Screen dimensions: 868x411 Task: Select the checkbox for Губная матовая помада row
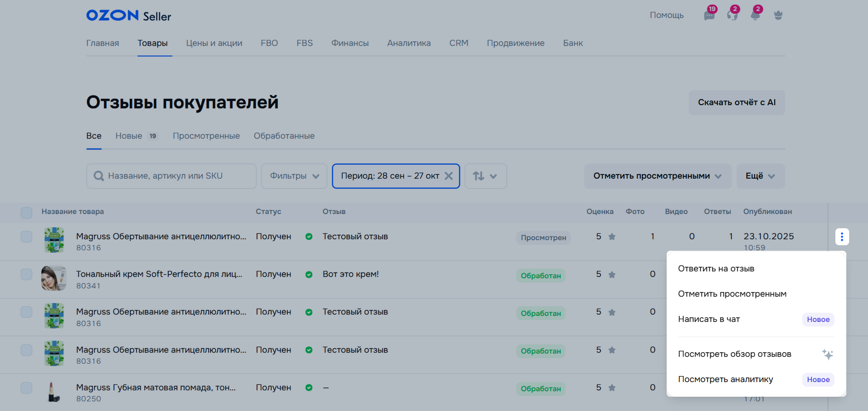click(x=27, y=388)
